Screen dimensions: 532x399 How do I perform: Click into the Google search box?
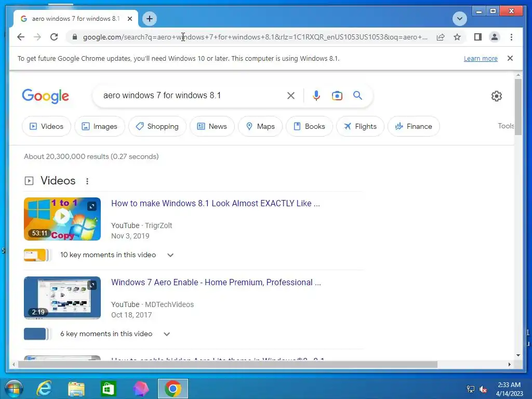pyautogui.click(x=190, y=96)
